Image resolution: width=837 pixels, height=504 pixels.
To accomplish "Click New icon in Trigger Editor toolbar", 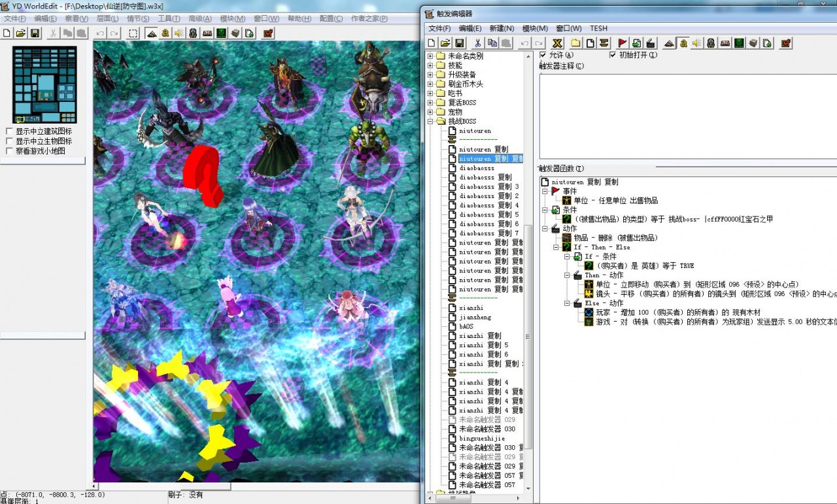I will click(x=432, y=43).
